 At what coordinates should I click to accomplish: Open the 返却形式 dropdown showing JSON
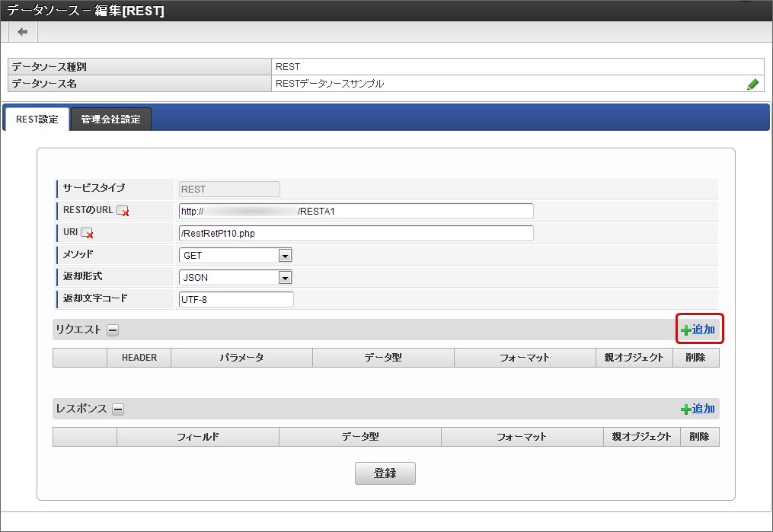(235, 278)
